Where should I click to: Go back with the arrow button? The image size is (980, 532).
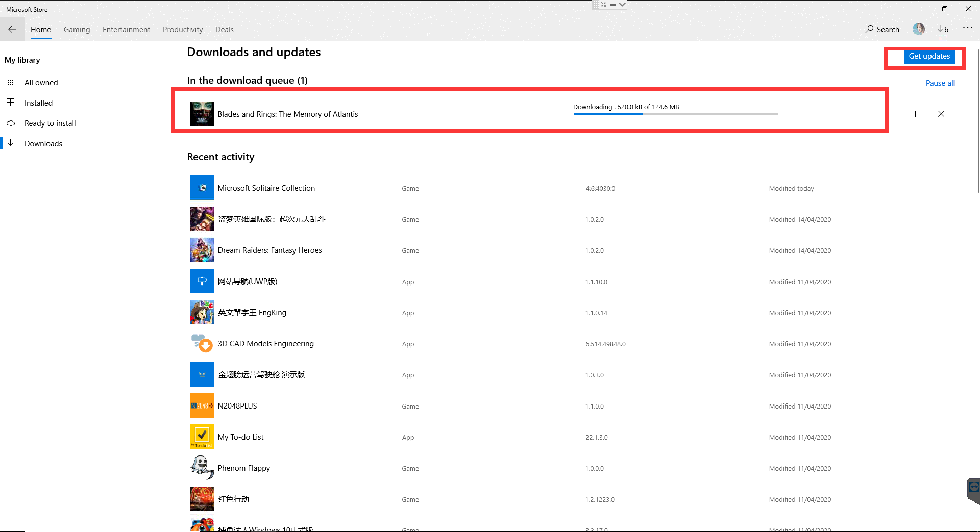point(12,29)
